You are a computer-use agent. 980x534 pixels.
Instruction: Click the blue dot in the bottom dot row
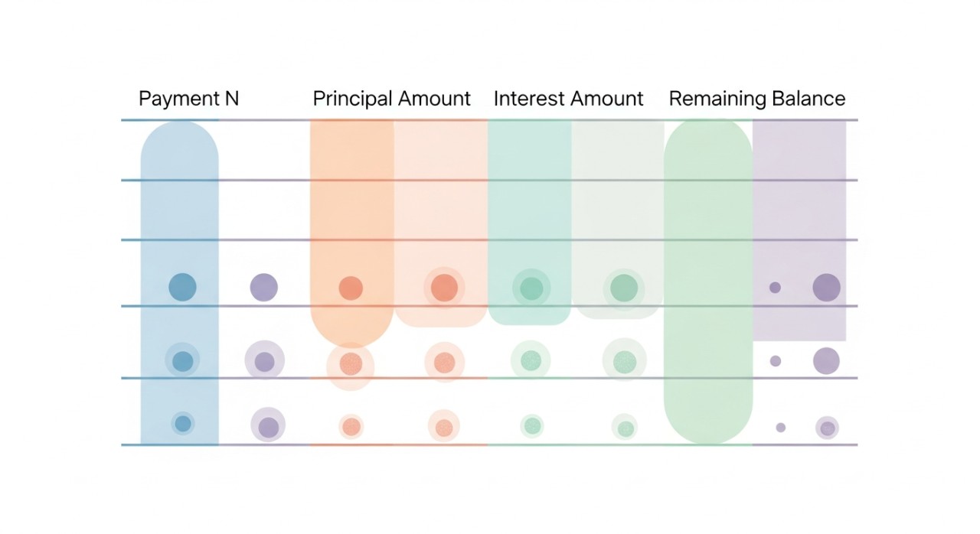(182, 423)
